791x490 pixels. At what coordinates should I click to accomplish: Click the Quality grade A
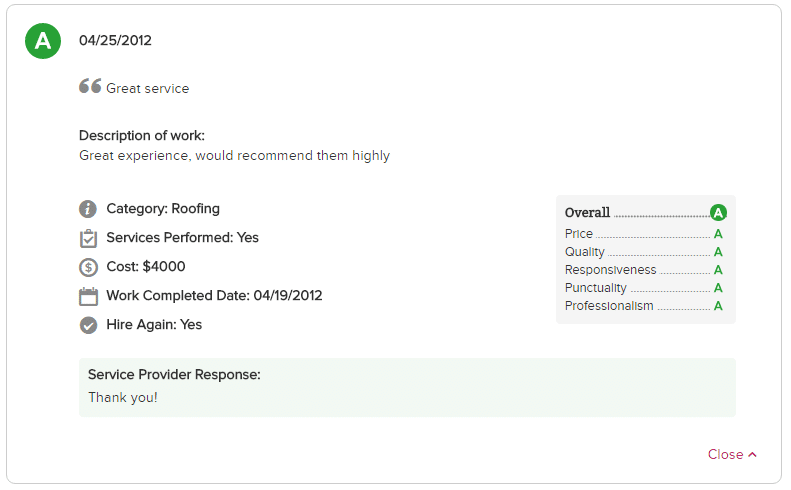click(x=718, y=252)
